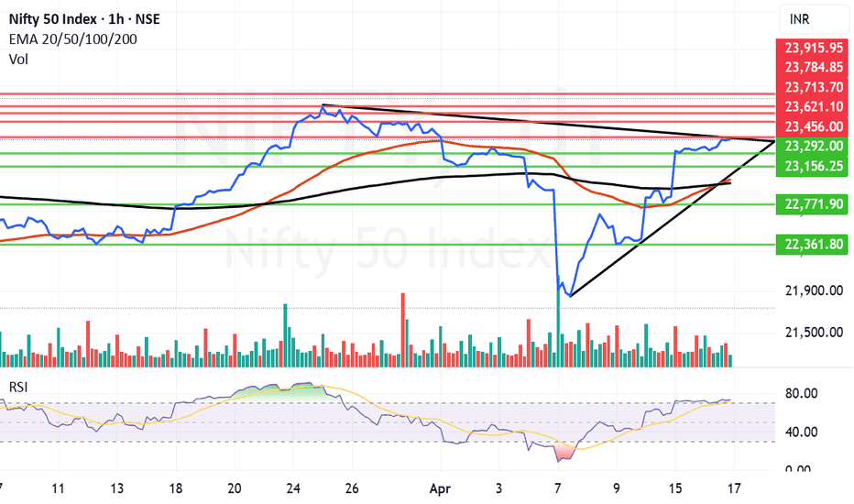Click the RSI indicator label

coord(18,387)
